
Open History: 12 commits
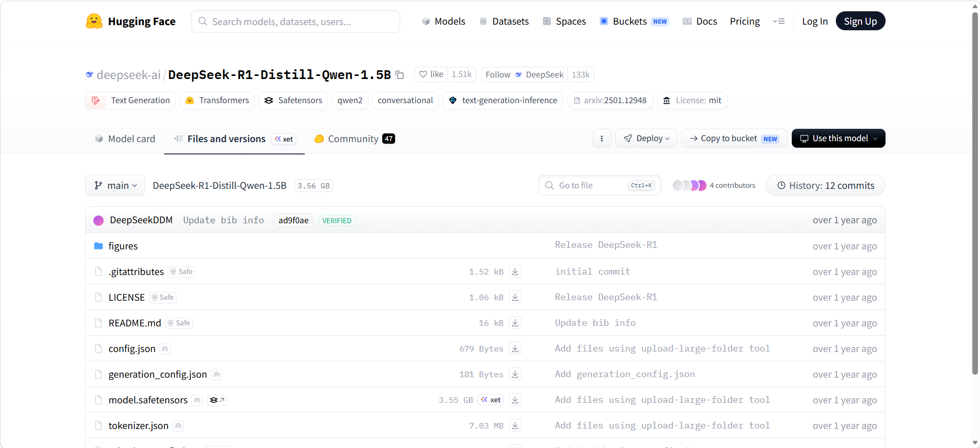pyautogui.click(x=826, y=185)
